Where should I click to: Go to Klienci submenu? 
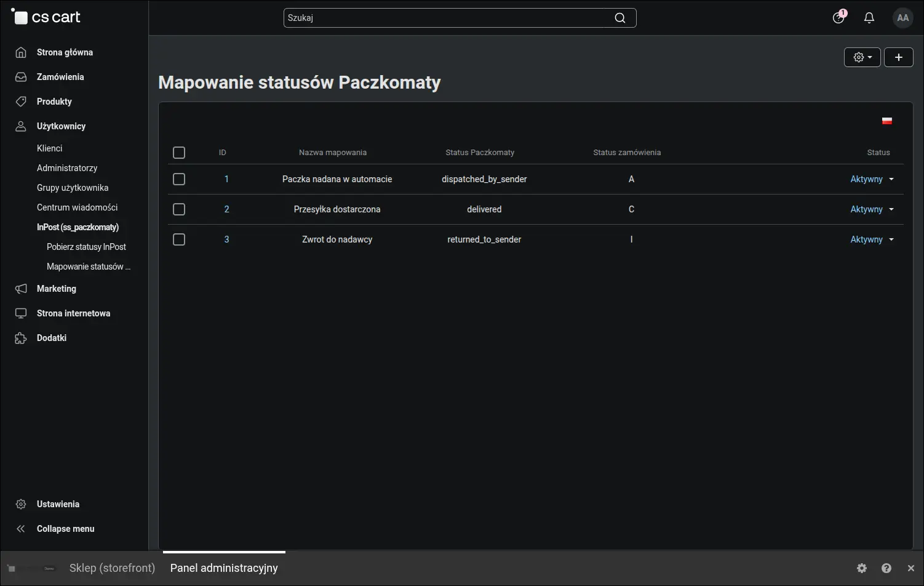[49, 148]
